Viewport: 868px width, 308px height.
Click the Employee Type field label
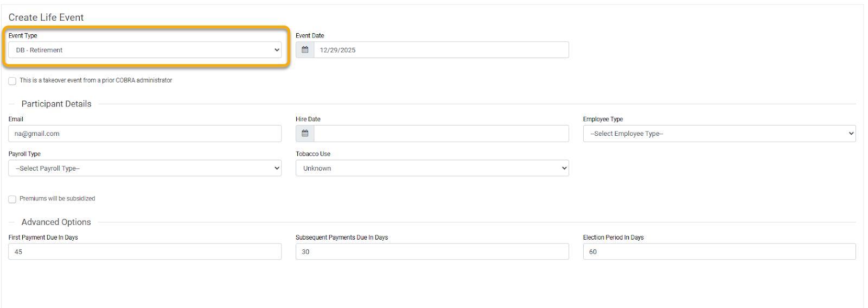(x=603, y=120)
